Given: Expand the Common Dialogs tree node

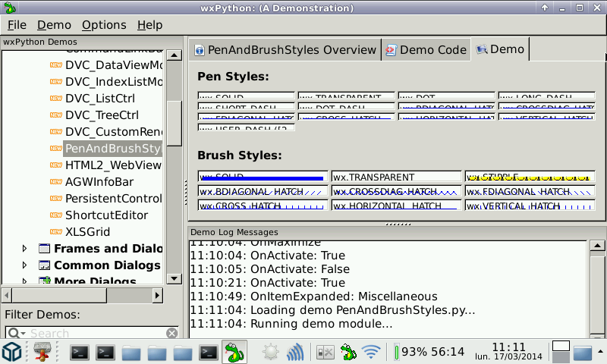Looking at the screenshot, I should 24,265.
